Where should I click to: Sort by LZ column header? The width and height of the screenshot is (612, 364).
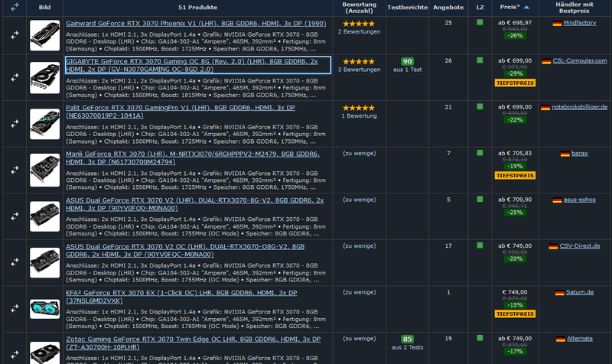pos(480,8)
